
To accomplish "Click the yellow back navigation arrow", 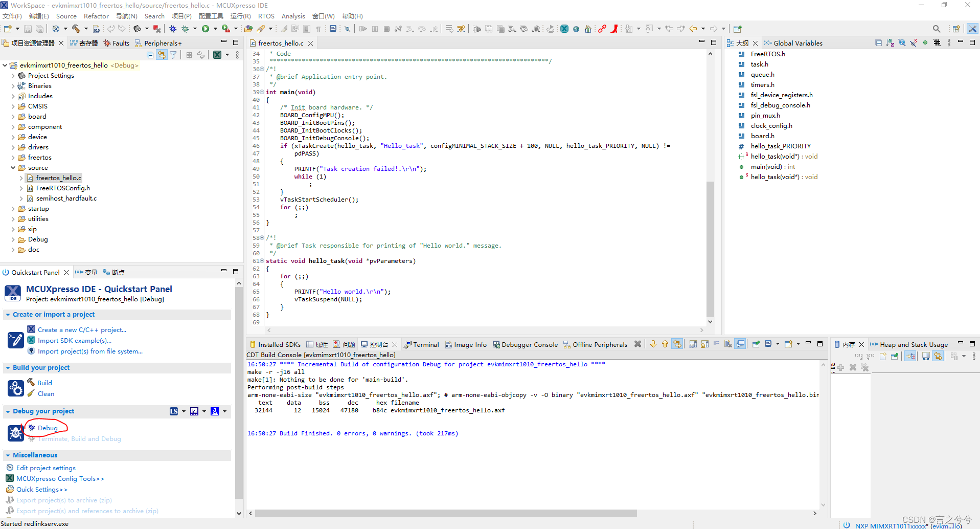I will (x=693, y=29).
